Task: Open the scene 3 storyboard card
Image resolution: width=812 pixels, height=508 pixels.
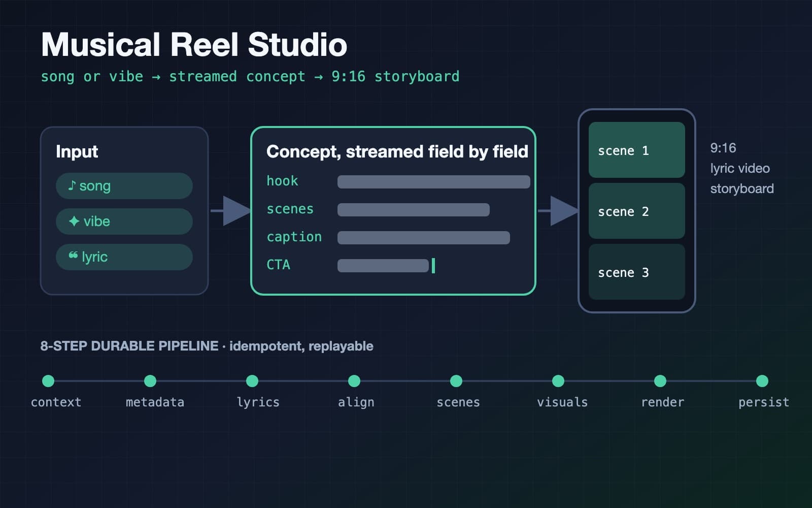Action: [637, 272]
